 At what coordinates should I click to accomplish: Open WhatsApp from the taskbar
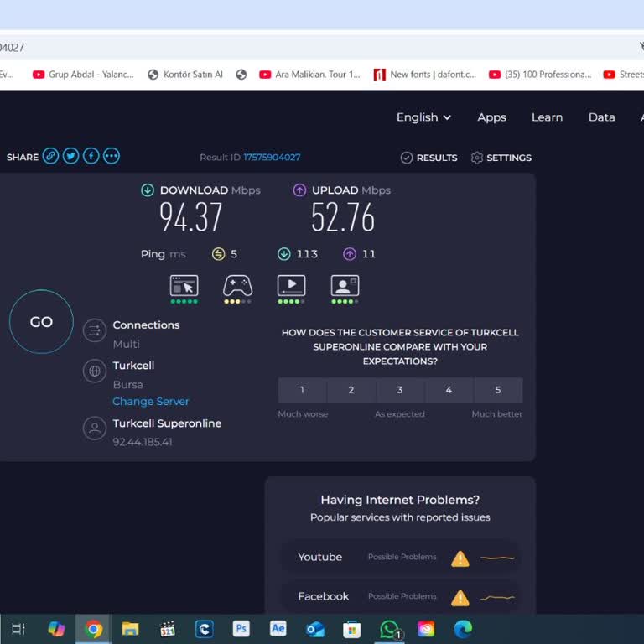tap(390, 629)
